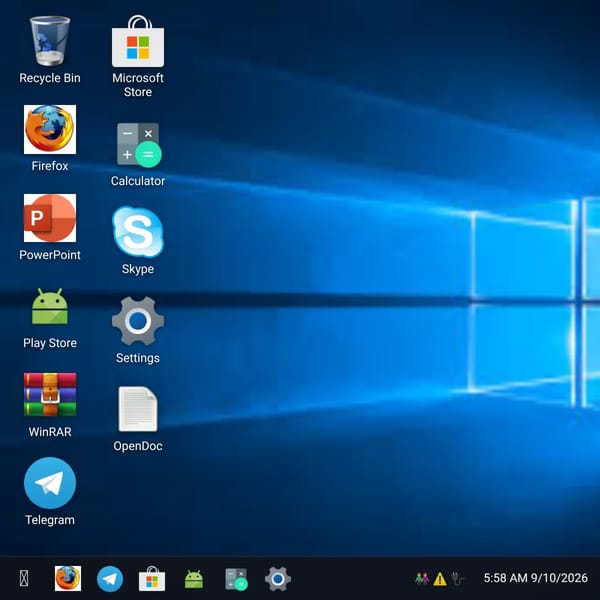Launch WinRAR from the desktop

point(50,395)
